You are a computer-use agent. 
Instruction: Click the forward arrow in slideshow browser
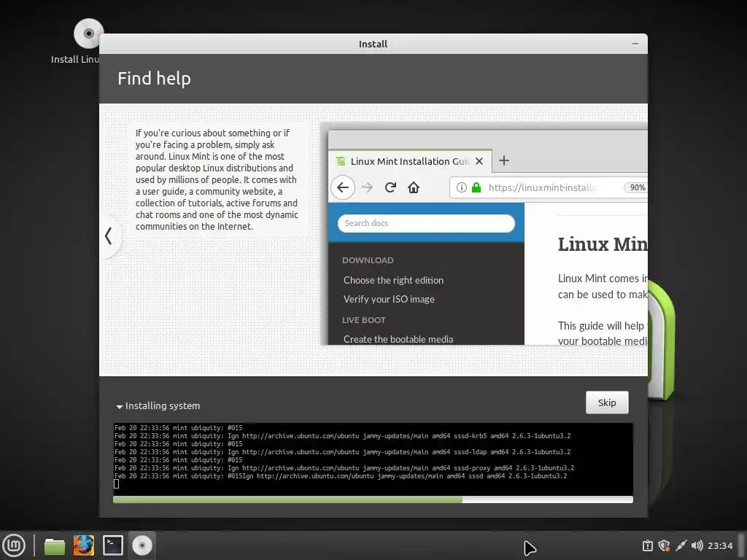(367, 187)
